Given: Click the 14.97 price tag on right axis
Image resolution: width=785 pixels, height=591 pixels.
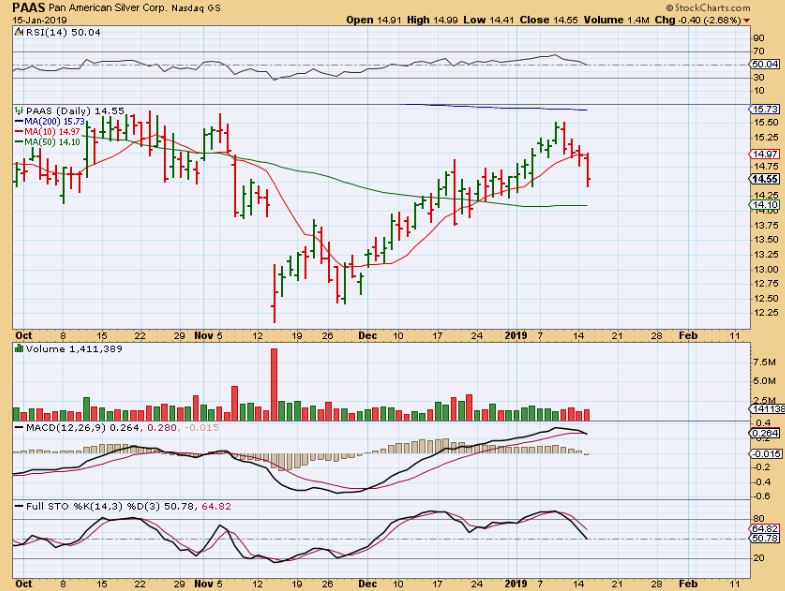Looking at the screenshot, I should click(x=764, y=154).
